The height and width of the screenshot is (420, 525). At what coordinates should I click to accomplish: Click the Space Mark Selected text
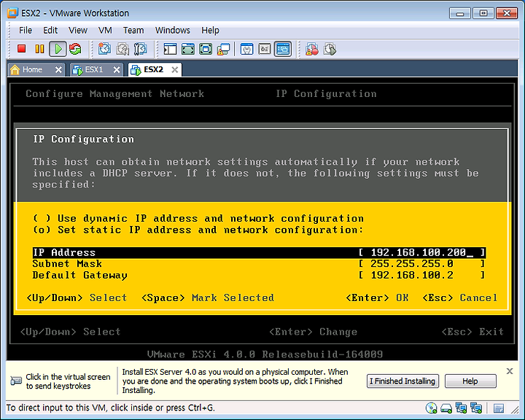point(208,297)
